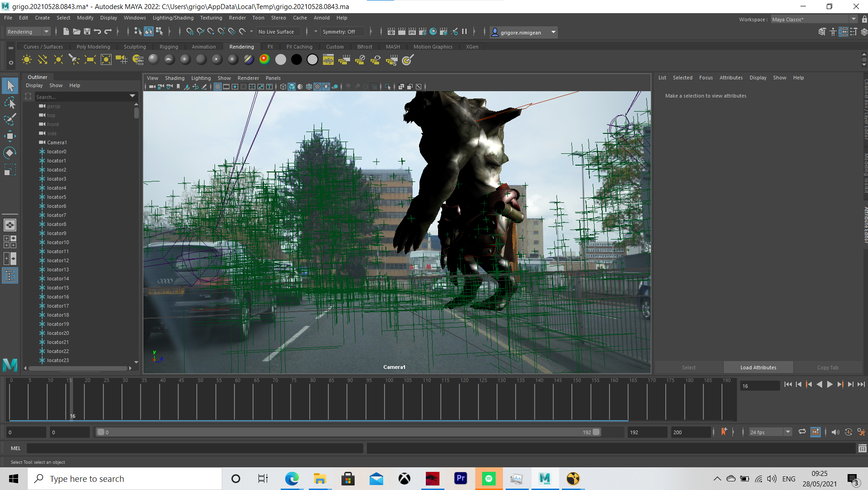Toggle the viewport resolution gate
868x490 pixels.
[x=235, y=87]
